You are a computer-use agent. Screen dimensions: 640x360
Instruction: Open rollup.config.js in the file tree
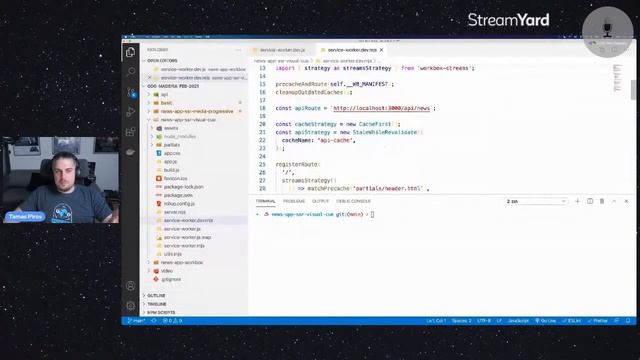coord(179,204)
